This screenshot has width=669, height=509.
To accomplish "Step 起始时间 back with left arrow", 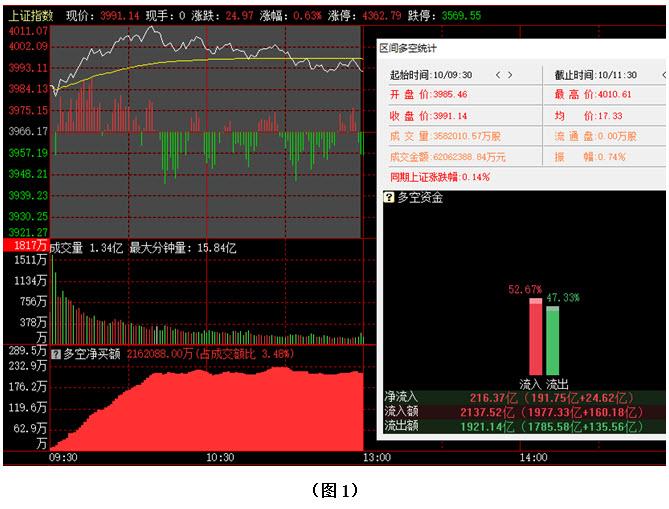I will point(497,75).
